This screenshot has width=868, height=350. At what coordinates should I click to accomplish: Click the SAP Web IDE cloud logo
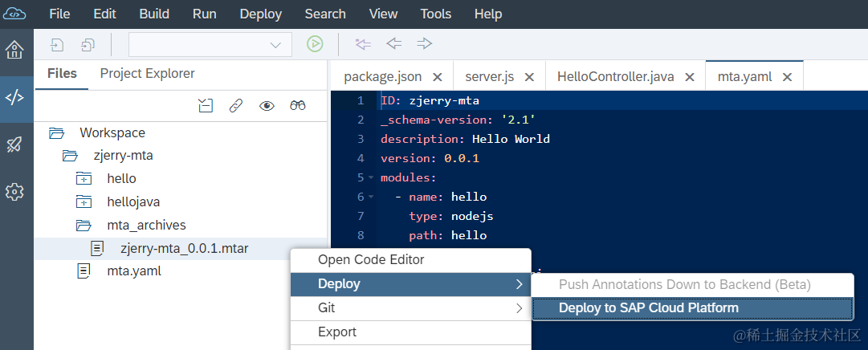click(14, 14)
